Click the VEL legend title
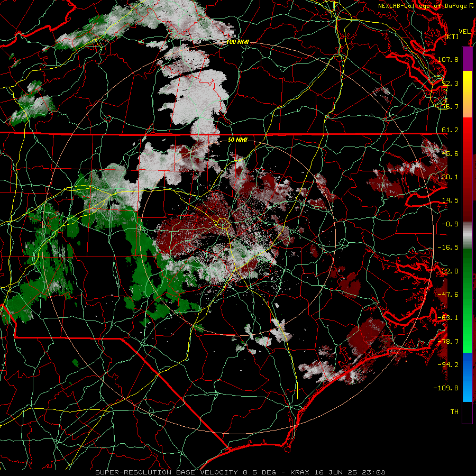Screen dimensions: 476x476 point(464,32)
